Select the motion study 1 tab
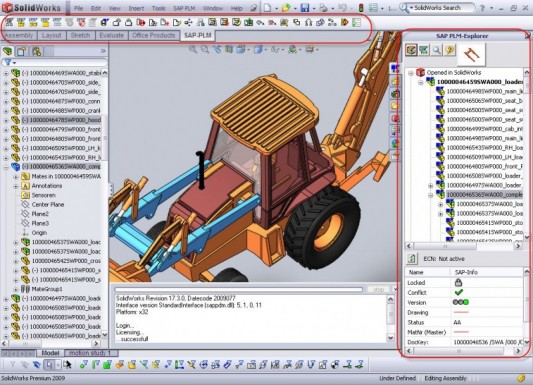 tap(90, 353)
